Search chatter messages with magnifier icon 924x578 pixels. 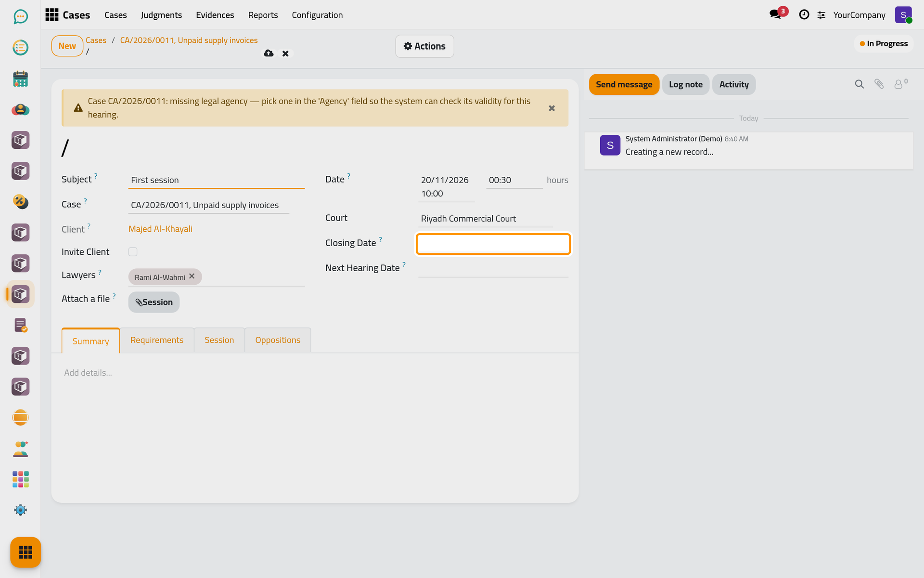[859, 84]
